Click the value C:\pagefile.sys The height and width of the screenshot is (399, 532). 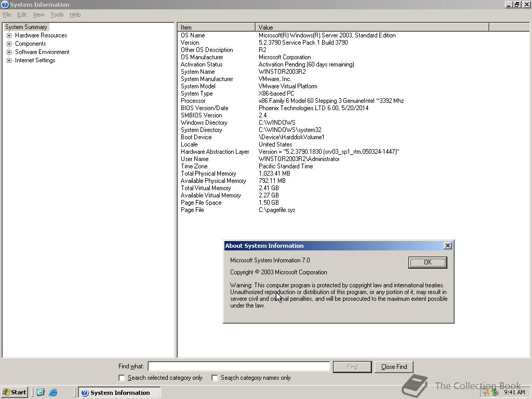[277, 210]
